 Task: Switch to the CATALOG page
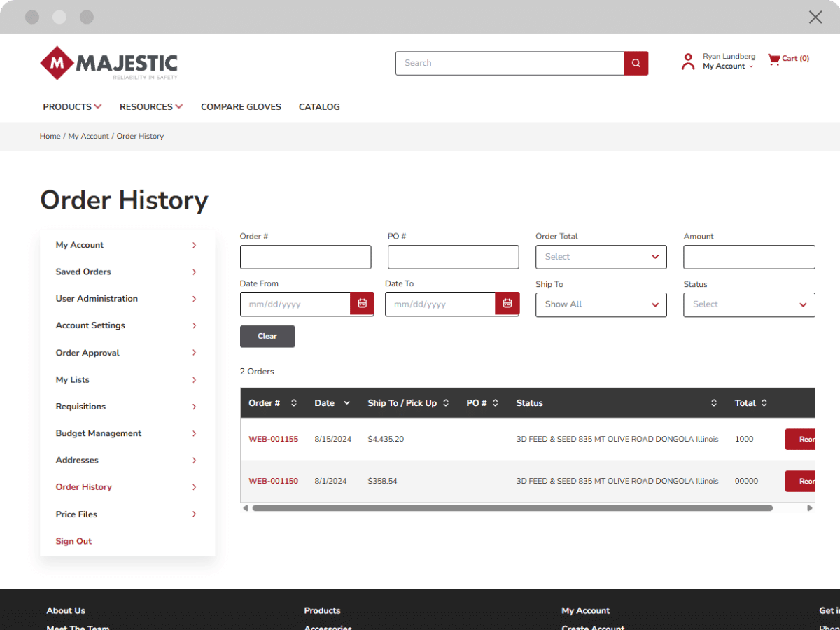(x=319, y=106)
